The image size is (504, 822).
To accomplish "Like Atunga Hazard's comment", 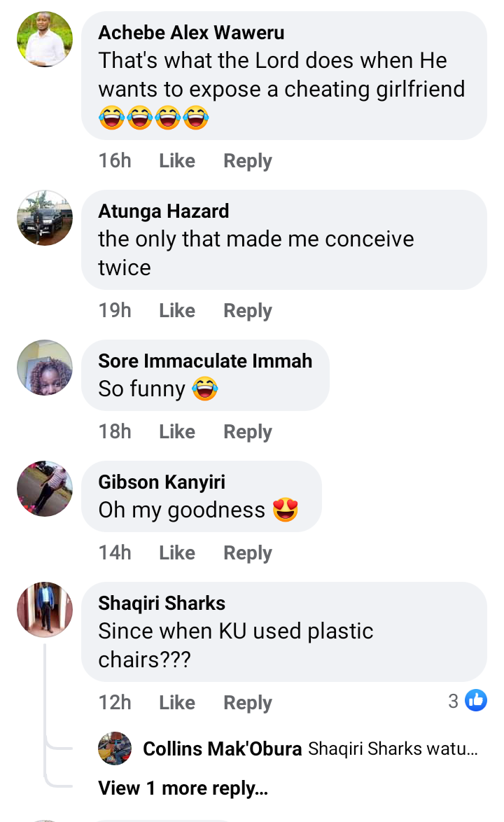I will coord(176,311).
